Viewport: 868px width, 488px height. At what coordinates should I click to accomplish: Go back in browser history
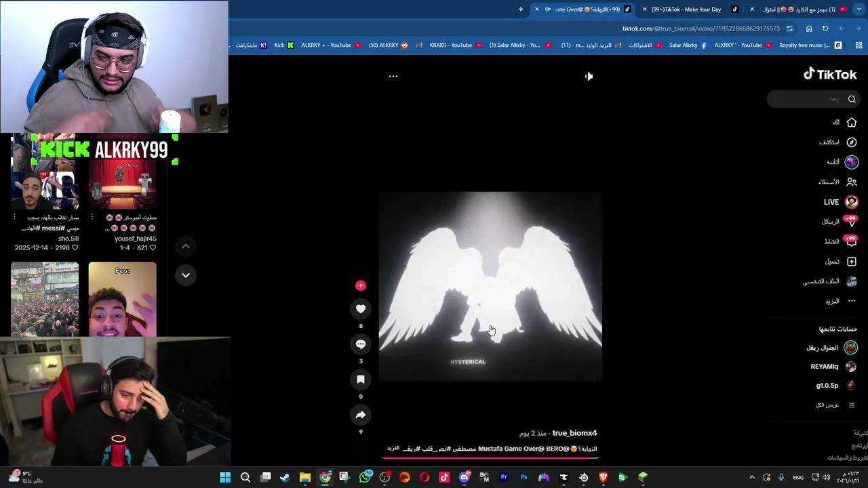point(858,28)
